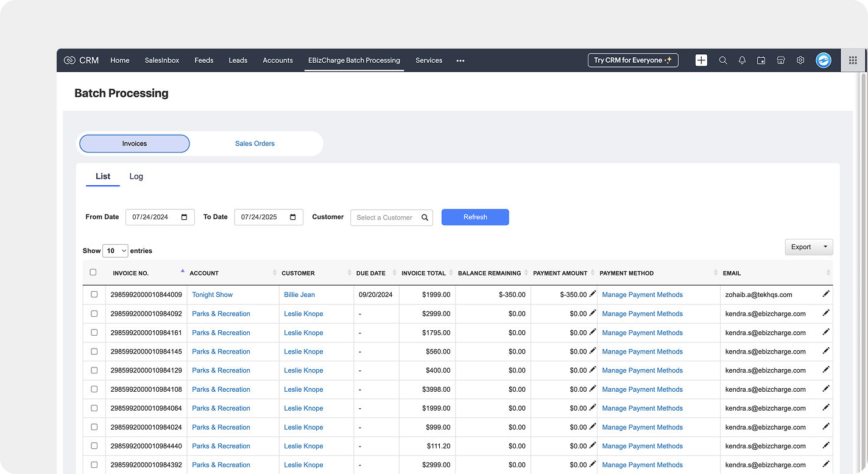868x474 pixels.
Task: Show more modules via the ellipsis
Action: pos(460,61)
